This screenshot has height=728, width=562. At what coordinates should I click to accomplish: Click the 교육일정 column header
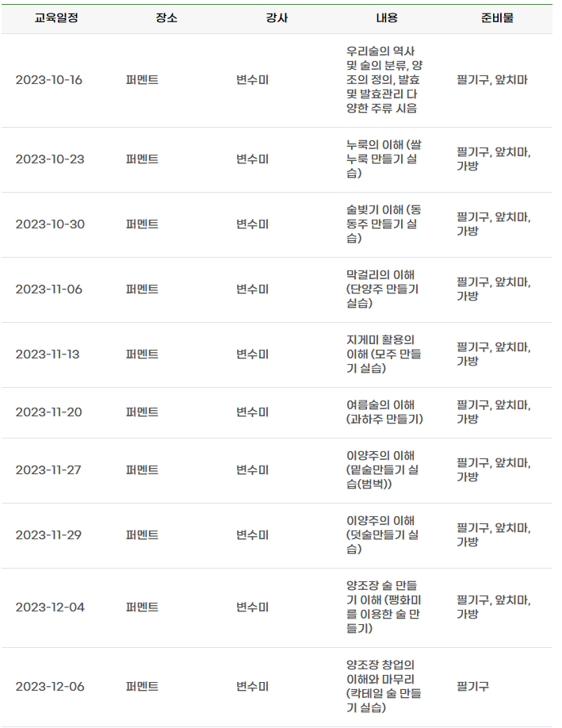coord(56,18)
